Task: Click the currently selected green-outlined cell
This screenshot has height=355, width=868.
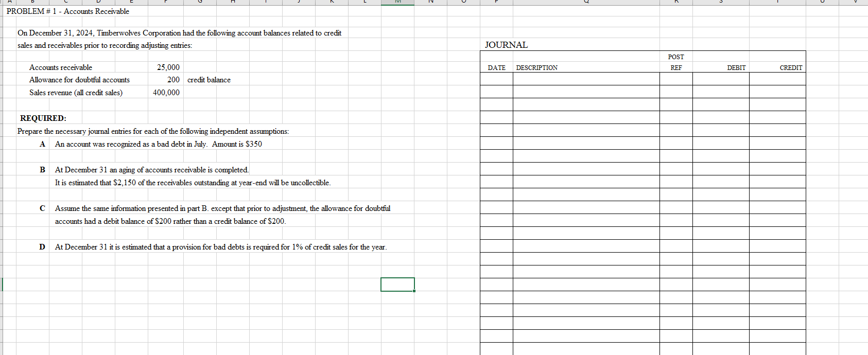Action: tap(397, 285)
